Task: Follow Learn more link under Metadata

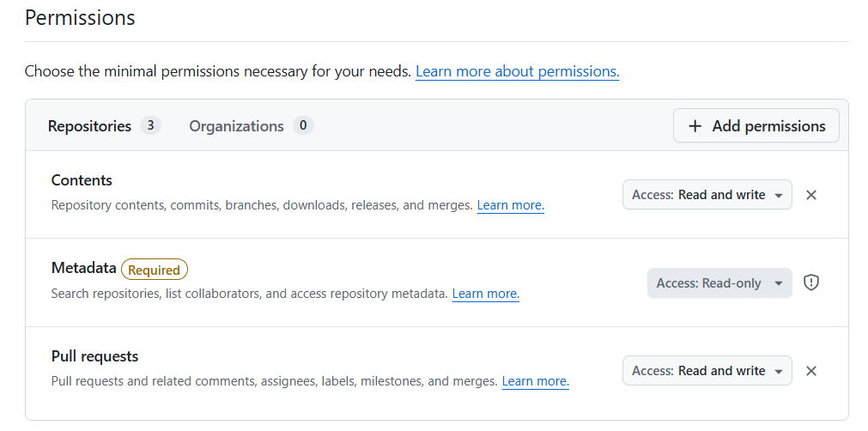Action: 485,294
